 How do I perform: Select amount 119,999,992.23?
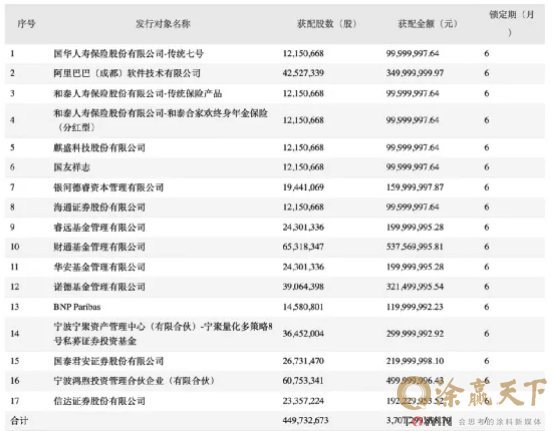coord(415,307)
